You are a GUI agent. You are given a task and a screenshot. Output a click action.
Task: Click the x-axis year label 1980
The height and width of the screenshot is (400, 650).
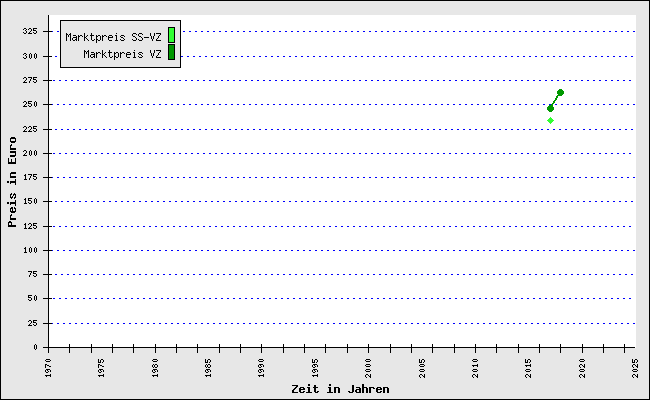[x=155, y=368]
